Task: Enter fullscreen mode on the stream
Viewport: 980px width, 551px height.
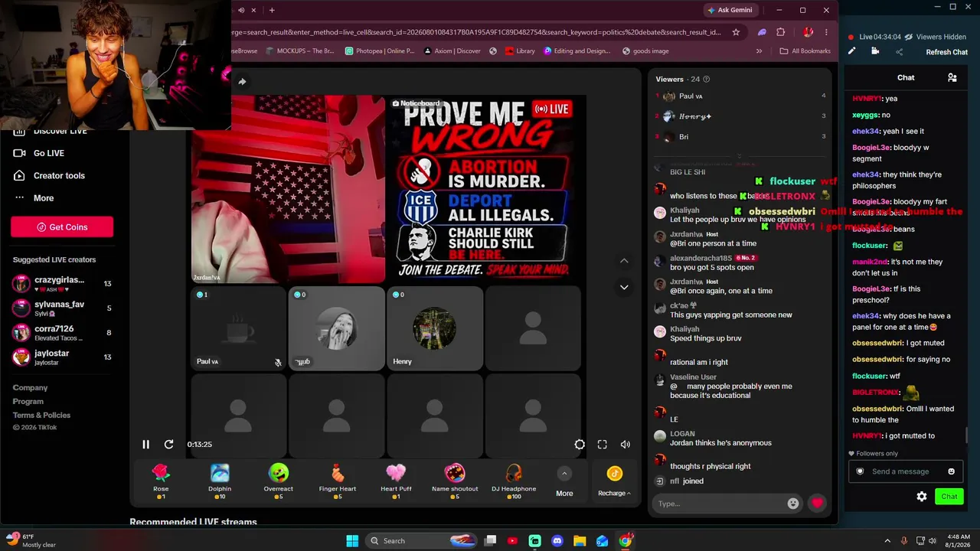Action: point(603,445)
